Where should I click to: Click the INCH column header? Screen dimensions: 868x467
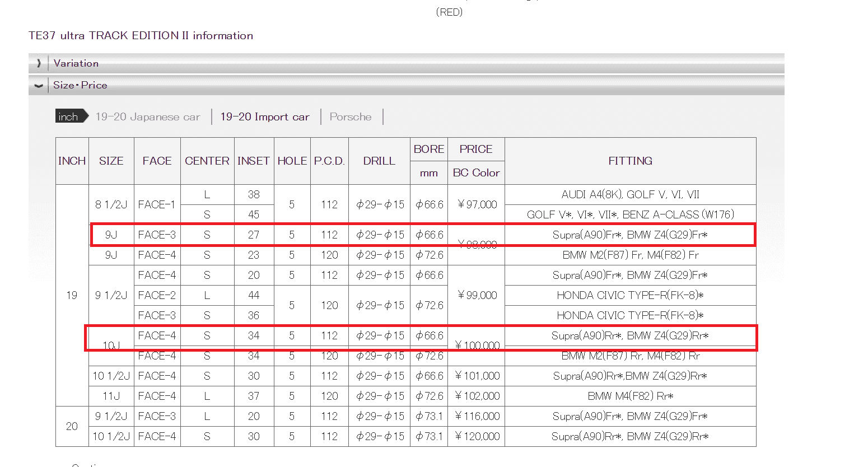click(x=72, y=161)
